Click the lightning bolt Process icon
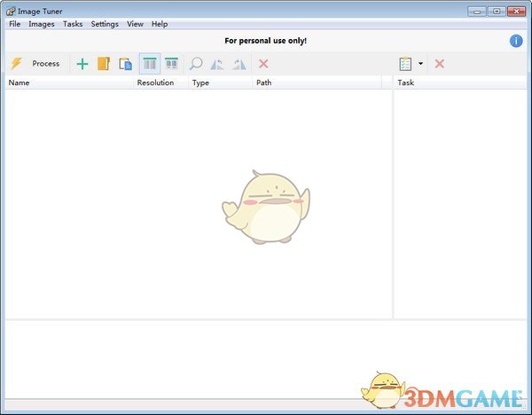 click(16, 64)
